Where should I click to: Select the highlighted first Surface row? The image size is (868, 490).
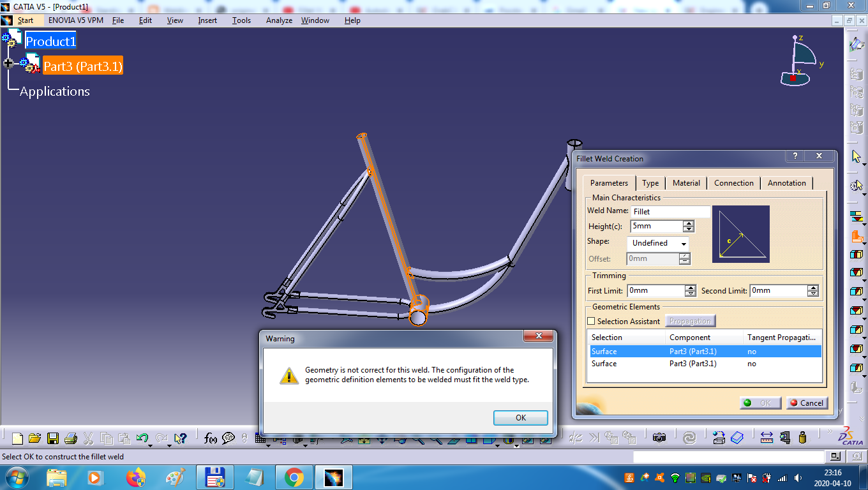[x=705, y=352]
